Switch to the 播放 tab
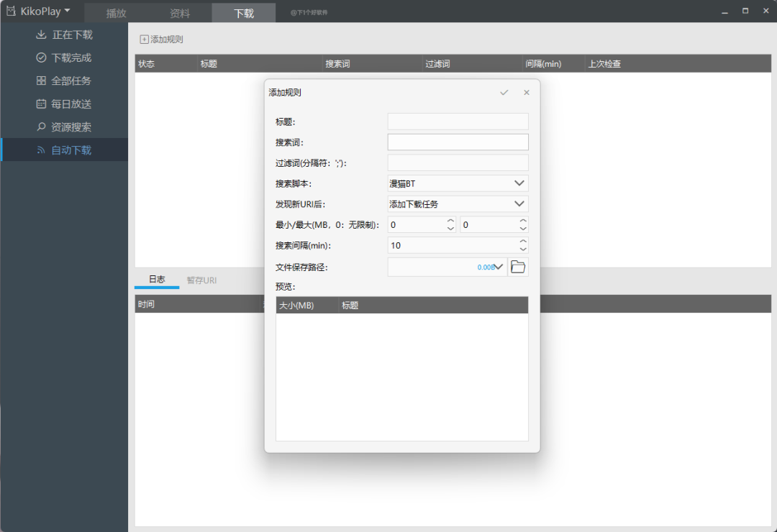777x532 pixels. 117,13
